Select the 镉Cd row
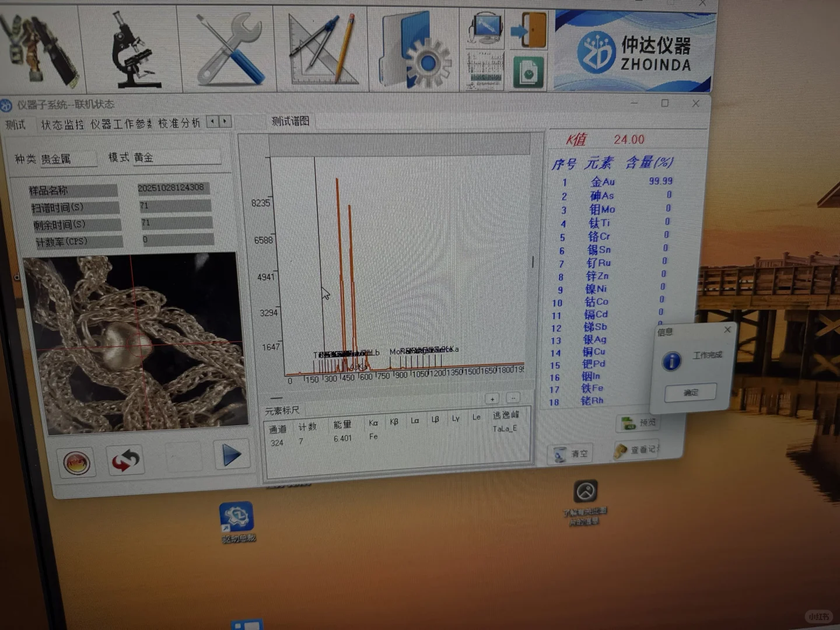 coord(607,314)
